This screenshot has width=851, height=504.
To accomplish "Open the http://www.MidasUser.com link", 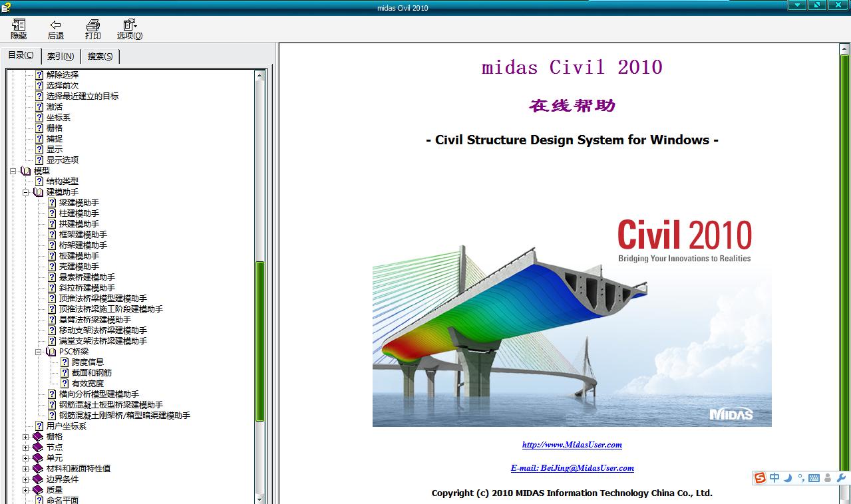I will tap(572, 445).
